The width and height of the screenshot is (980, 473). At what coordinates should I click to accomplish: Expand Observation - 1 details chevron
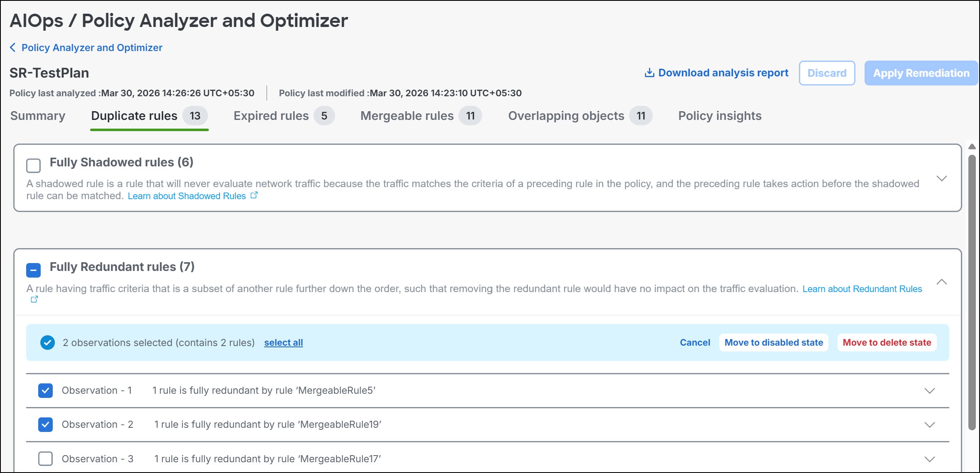click(929, 391)
